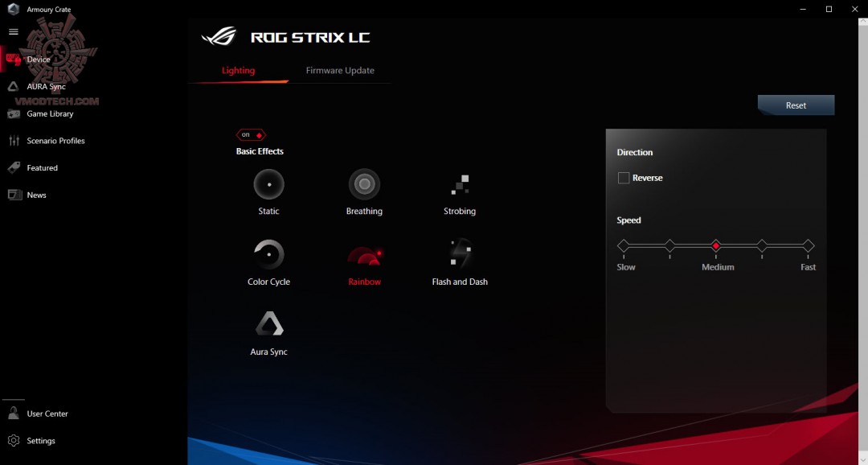This screenshot has width=868, height=465.
Task: Set speed slider to Fast
Action: pyautogui.click(x=809, y=245)
